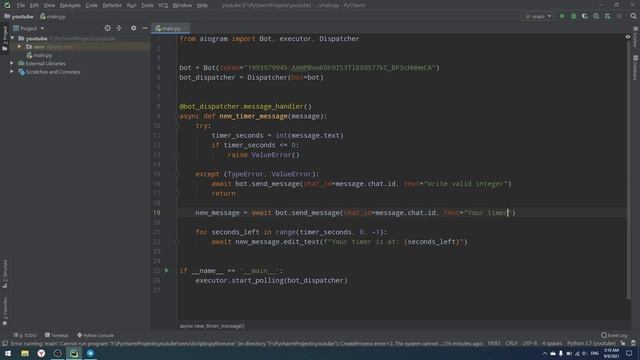Open the VCS menu
The image size is (640, 360).
click(163, 5)
